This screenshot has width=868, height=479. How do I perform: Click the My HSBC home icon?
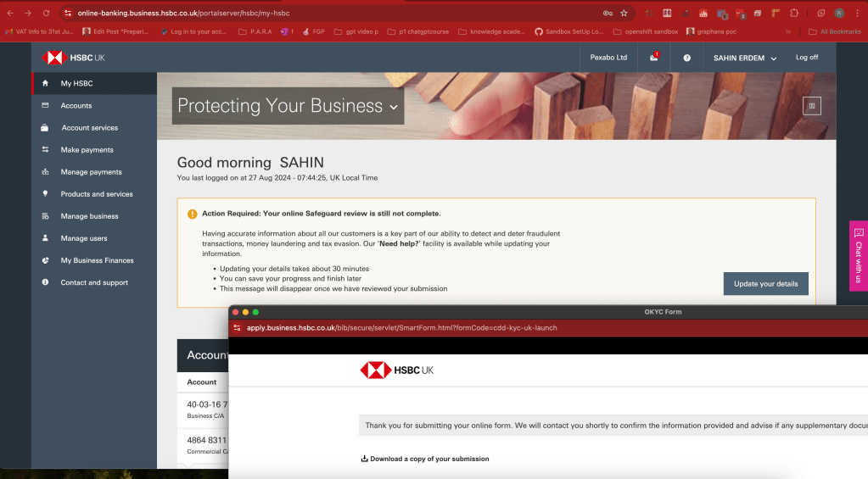(x=45, y=84)
